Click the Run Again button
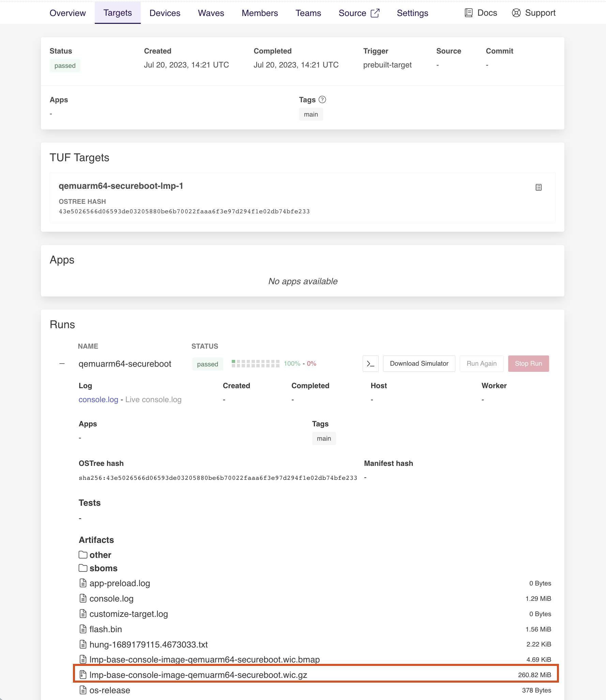The width and height of the screenshot is (606, 700). pos(481,364)
